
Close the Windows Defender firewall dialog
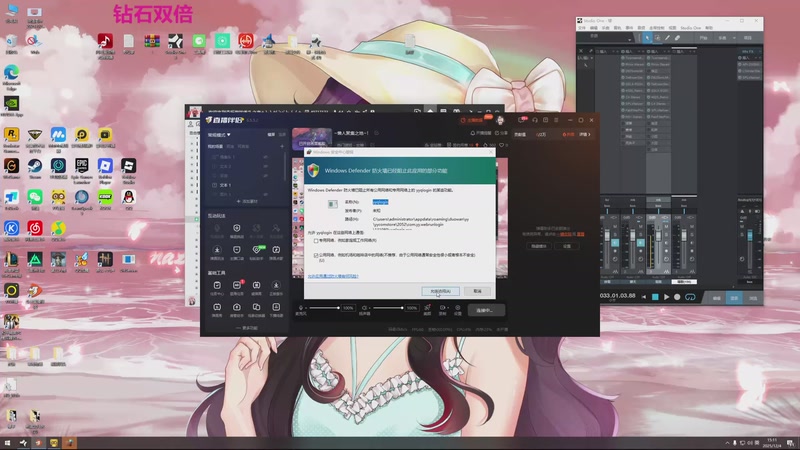(491, 152)
